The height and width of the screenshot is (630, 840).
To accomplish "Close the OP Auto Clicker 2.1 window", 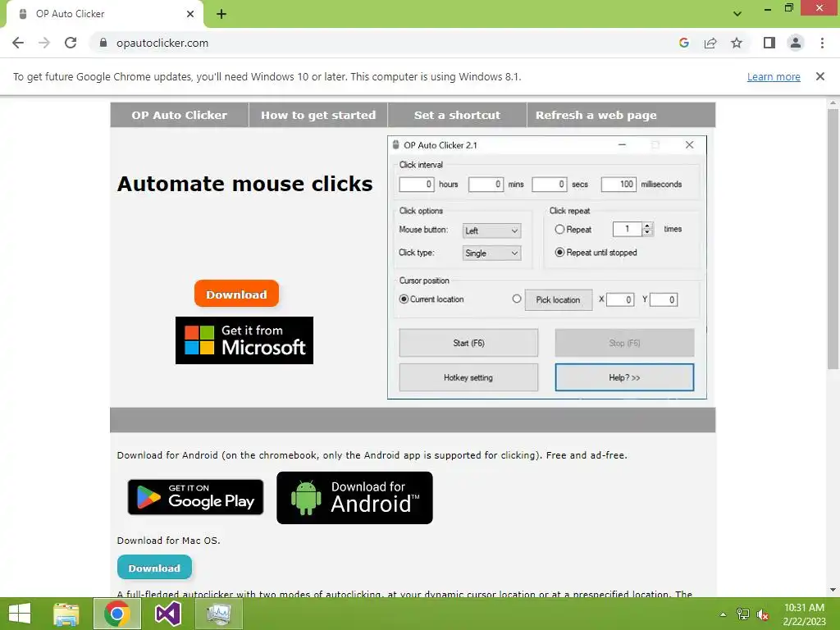I will coord(689,144).
